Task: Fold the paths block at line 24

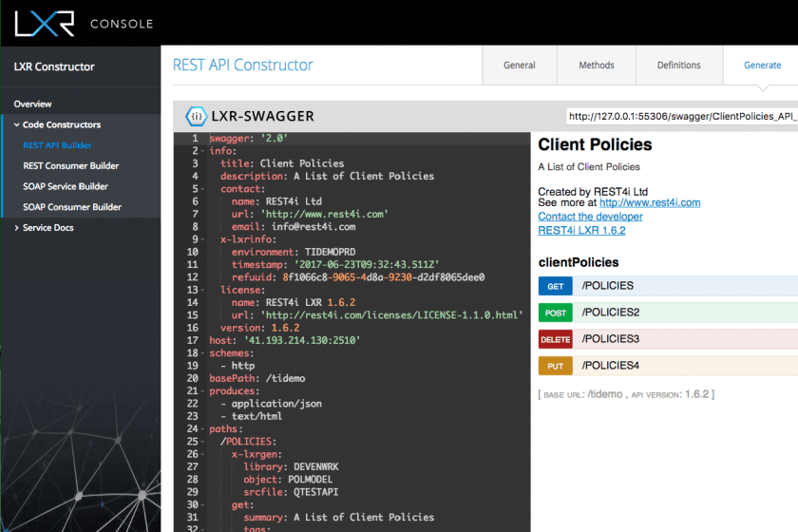Action: click(203, 428)
